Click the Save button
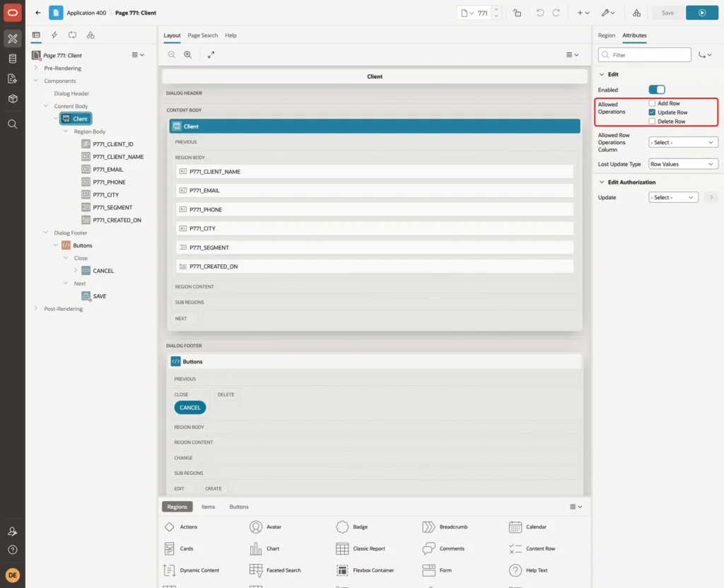724x588 pixels. pos(667,13)
